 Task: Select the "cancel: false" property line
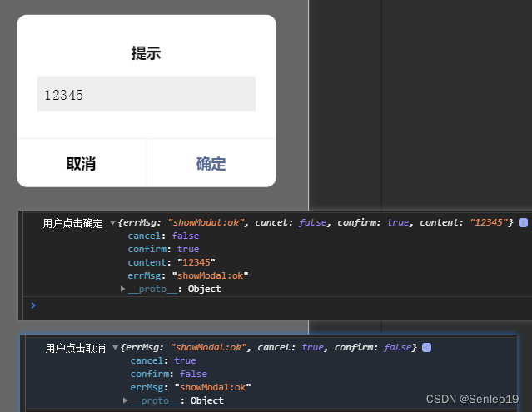click(x=163, y=236)
